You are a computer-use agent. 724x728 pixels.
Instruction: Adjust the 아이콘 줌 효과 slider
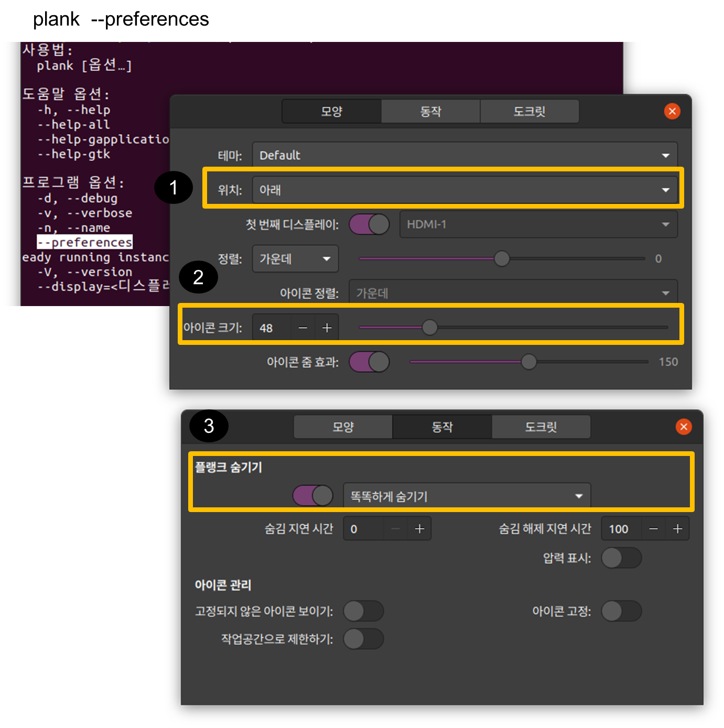pyautogui.click(x=529, y=362)
